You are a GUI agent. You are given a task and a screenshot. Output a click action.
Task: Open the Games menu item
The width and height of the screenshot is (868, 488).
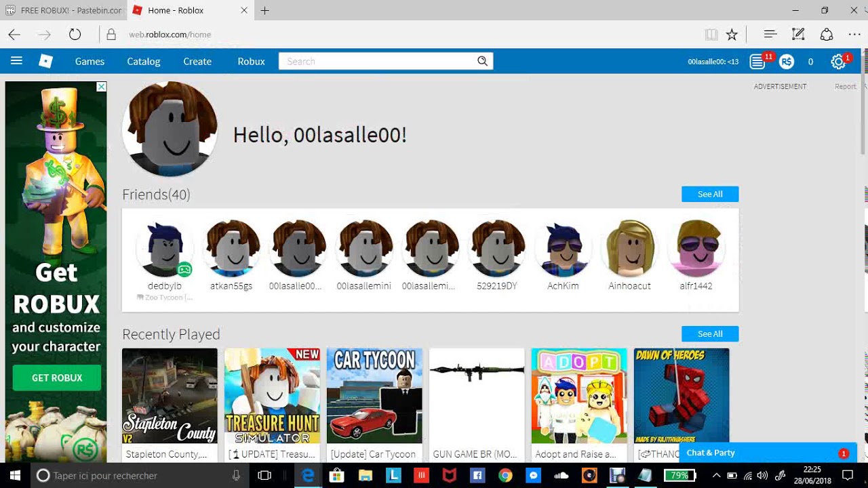[90, 62]
